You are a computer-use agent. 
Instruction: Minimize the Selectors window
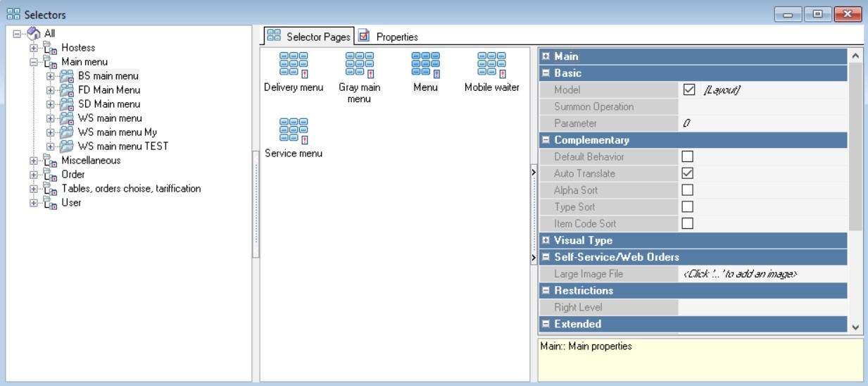[788, 13]
